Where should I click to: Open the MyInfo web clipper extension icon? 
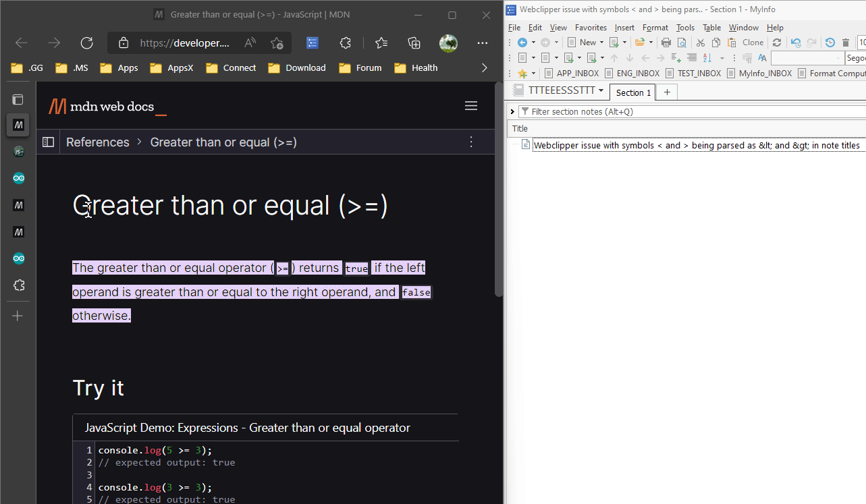coord(312,43)
